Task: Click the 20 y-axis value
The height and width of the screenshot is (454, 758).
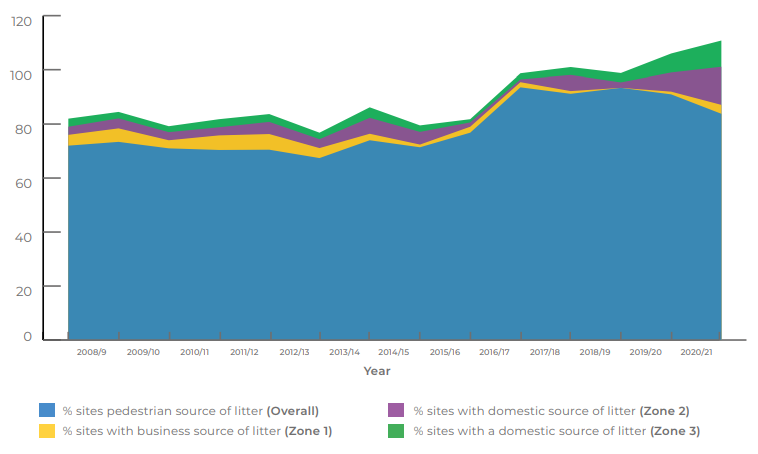Action: click(x=23, y=291)
